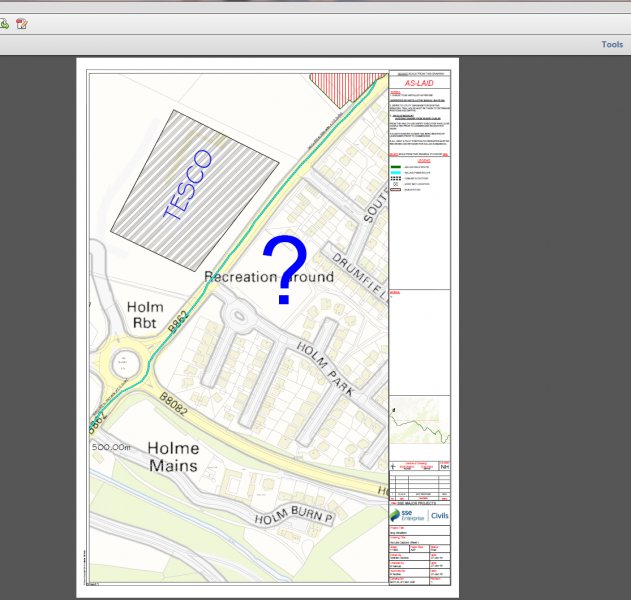Select the 500.00m distance marker text
The image size is (631, 600).
(x=111, y=447)
